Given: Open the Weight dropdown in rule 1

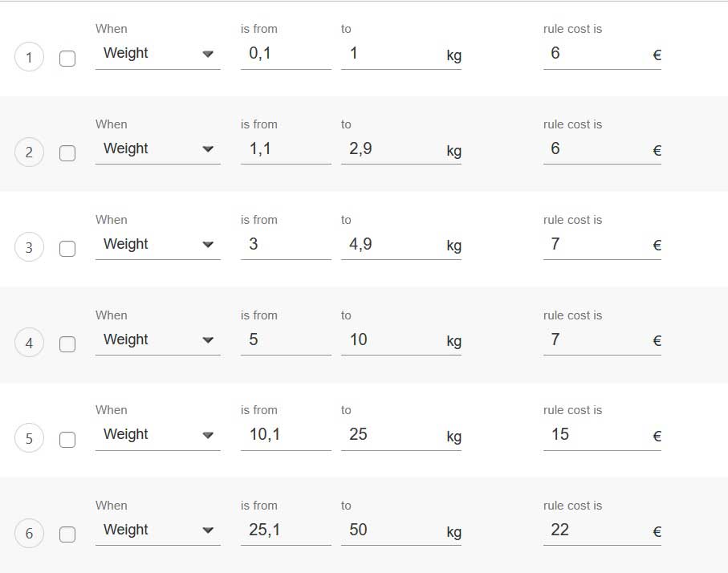Looking at the screenshot, I should pos(157,54).
